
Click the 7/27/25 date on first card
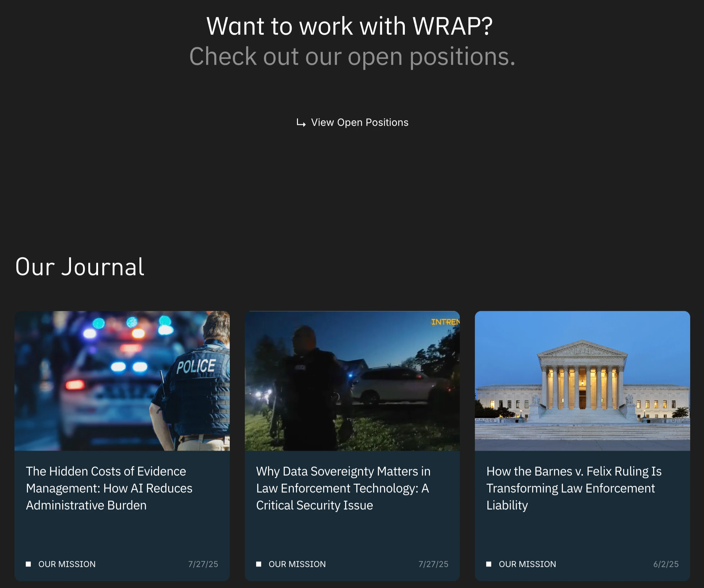click(x=203, y=564)
